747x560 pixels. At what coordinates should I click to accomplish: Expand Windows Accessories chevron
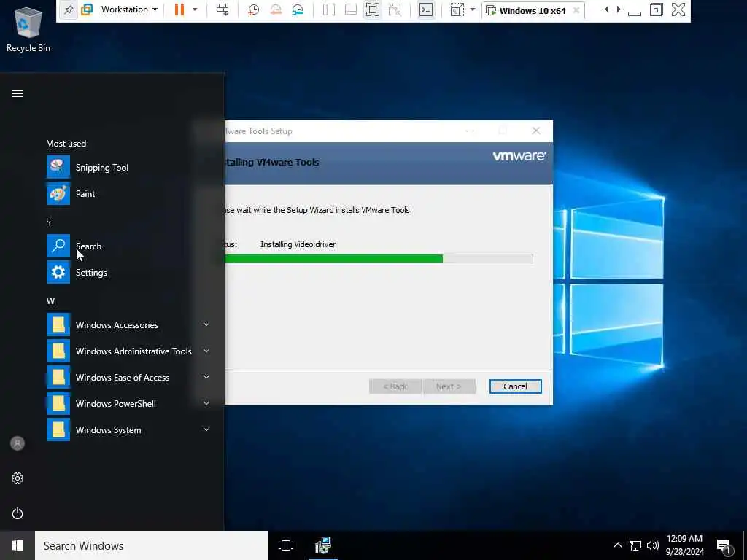206,324
